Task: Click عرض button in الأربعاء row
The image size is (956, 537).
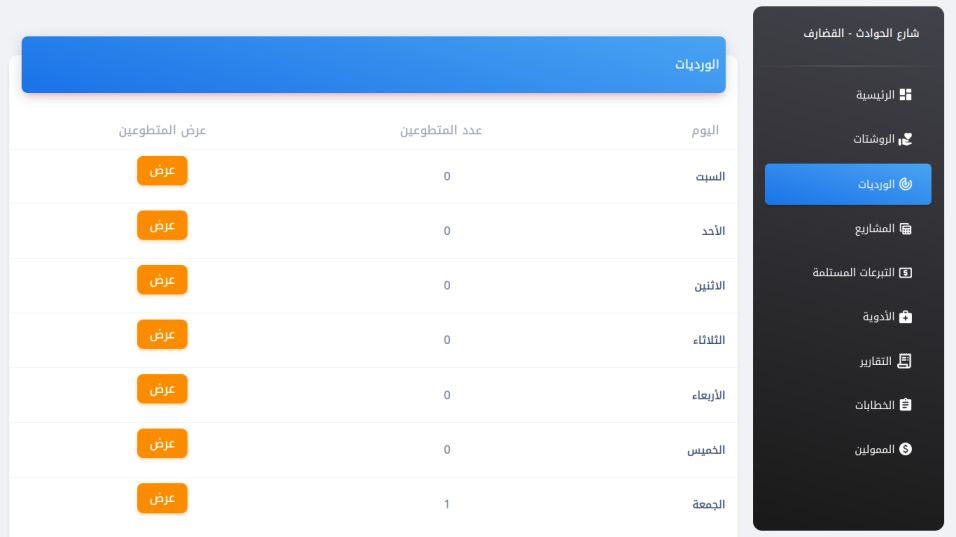Action: [x=162, y=389]
